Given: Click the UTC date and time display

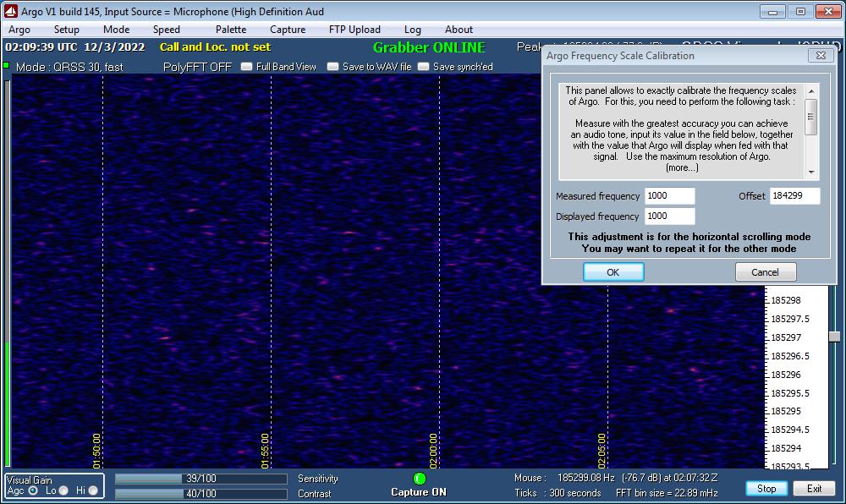Looking at the screenshot, I should (74, 47).
